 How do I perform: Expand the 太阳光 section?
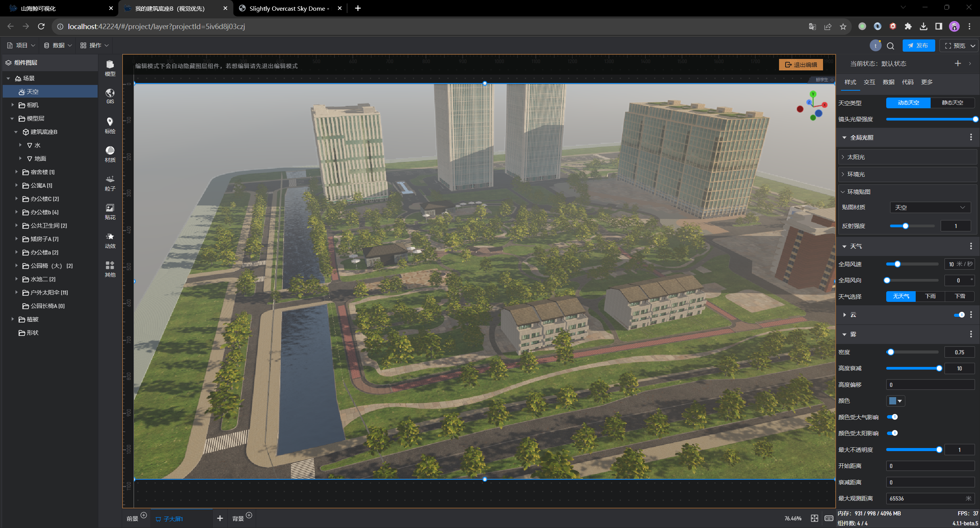(x=856, y=157)
